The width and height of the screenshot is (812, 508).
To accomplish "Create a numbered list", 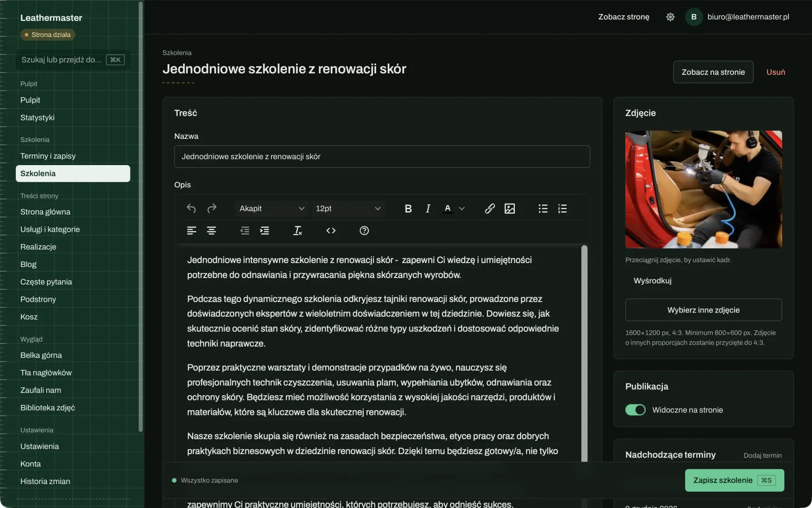I will pos(562,209).
